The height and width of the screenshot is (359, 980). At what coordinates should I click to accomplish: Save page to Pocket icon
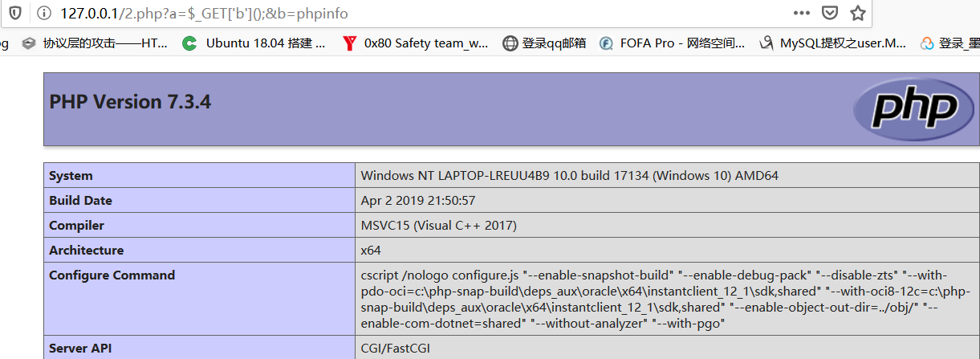pyautogui.click(x=830, y=13)
